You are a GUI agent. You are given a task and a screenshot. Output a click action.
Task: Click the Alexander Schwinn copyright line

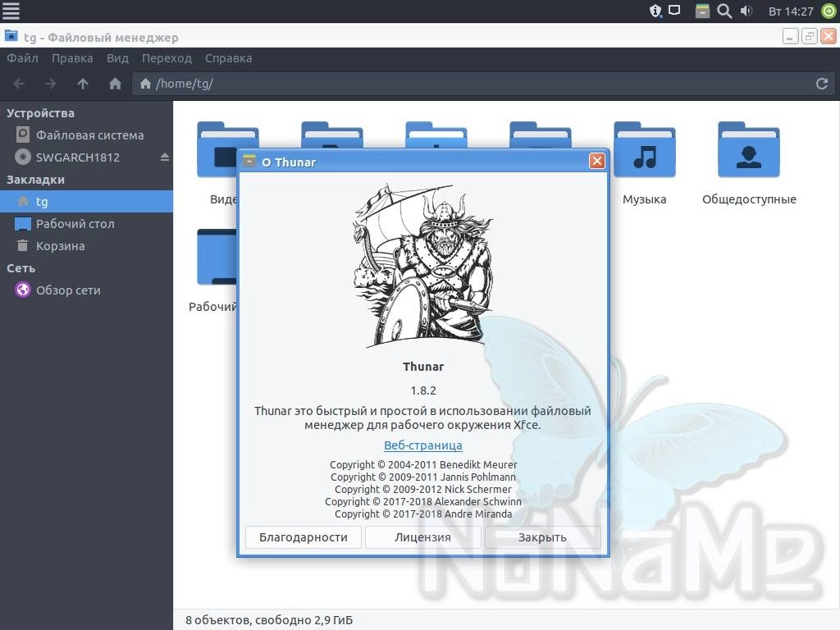click(x=423, y=501)
